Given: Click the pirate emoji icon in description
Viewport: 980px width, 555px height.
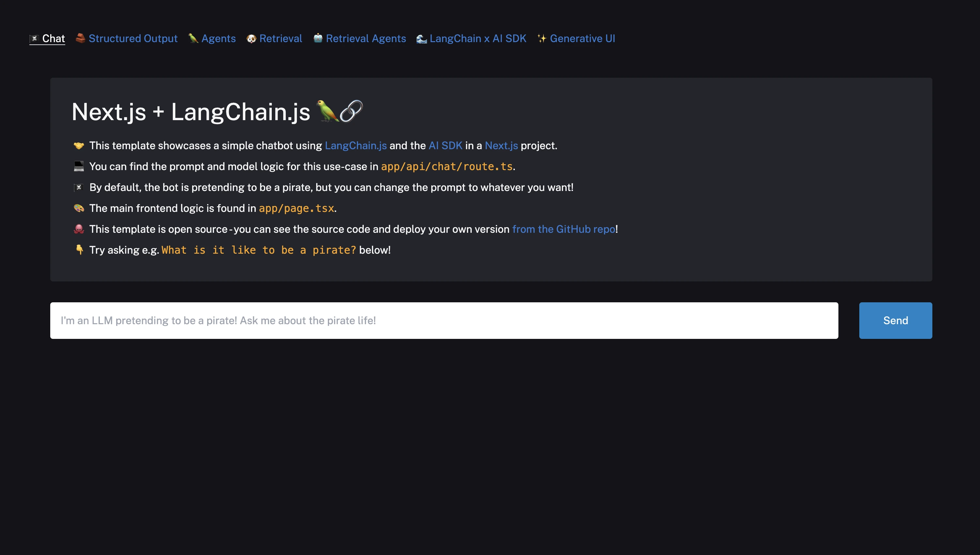Looking at the screenshot, I should pos(78,186).
